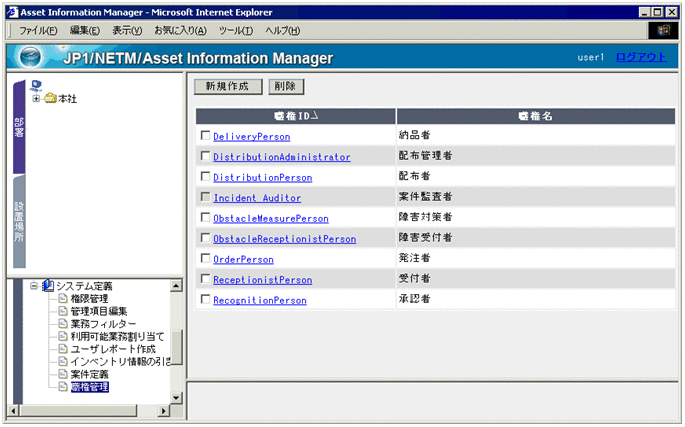Click page icon beside 管理項目編集
The height and width of the screenshot is (427, 685).
click(63, 311)
